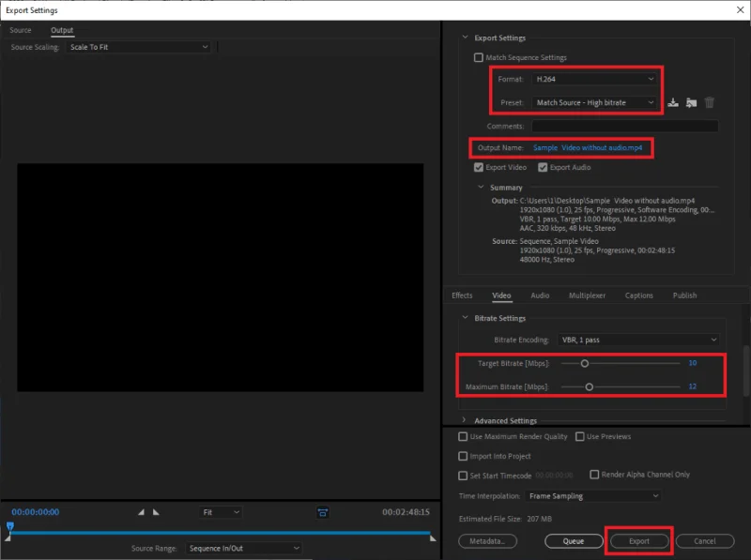Click the Metadata button
751x560 pixels.
487,541
